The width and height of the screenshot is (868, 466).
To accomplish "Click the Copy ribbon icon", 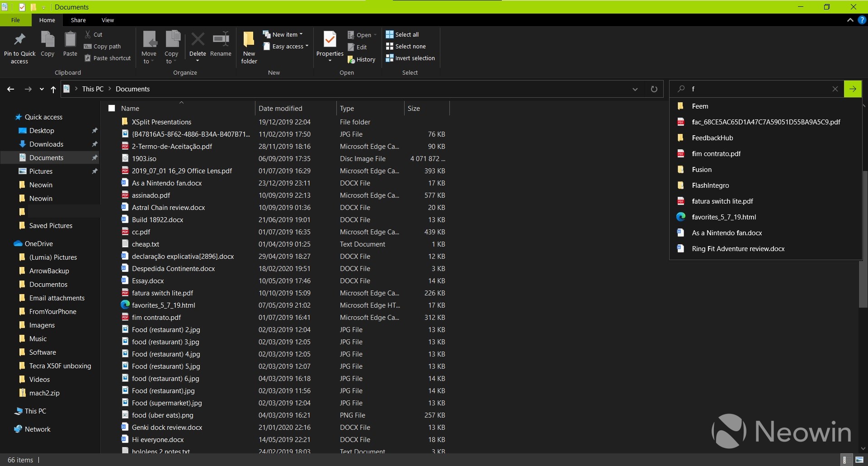I will tap(47, 44).
